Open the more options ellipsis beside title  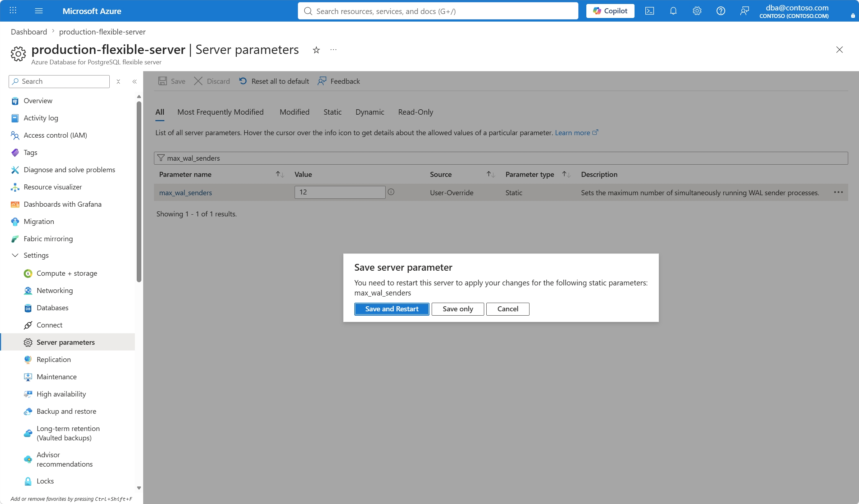point(333,50)
